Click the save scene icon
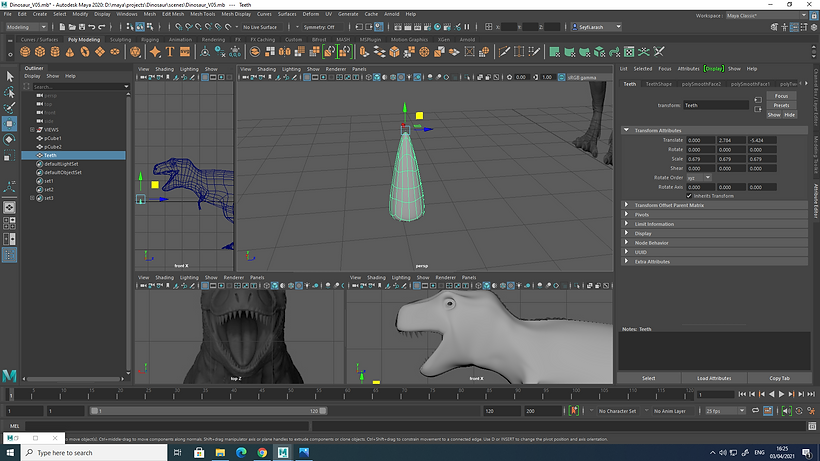Screen dimensions: 820x461 [82, 27]
